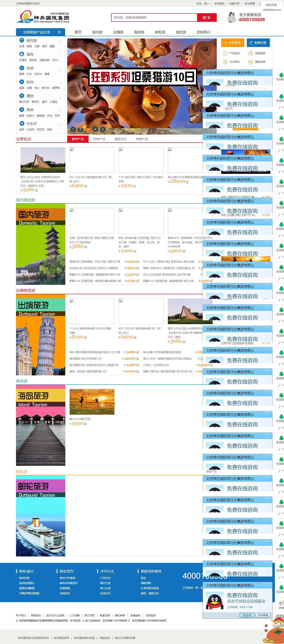Open the 关于我们 footer link
284x644 pixels.
21,616
